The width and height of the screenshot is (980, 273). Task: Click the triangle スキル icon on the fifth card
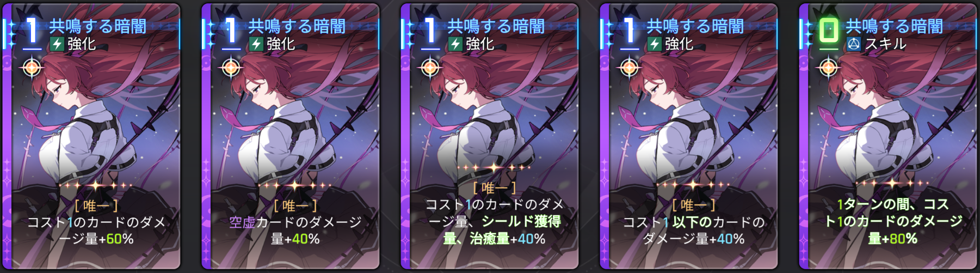pos(853,44)
